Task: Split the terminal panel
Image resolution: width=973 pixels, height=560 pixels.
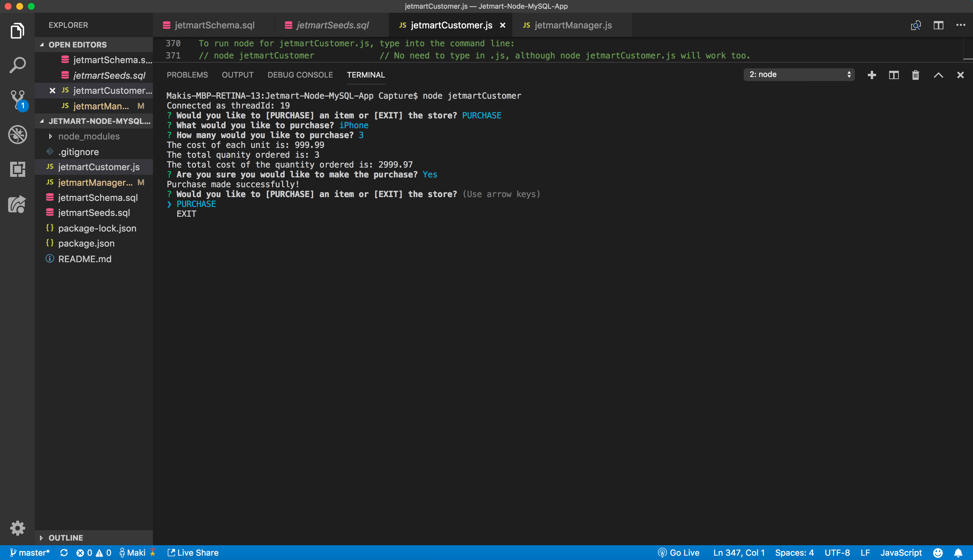Action: pos(893,75)
